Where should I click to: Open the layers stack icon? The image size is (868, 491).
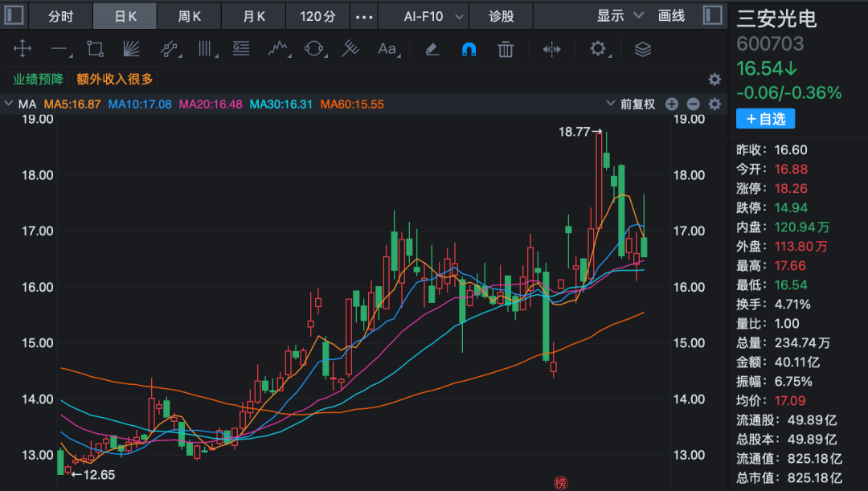tap(642, 49)
